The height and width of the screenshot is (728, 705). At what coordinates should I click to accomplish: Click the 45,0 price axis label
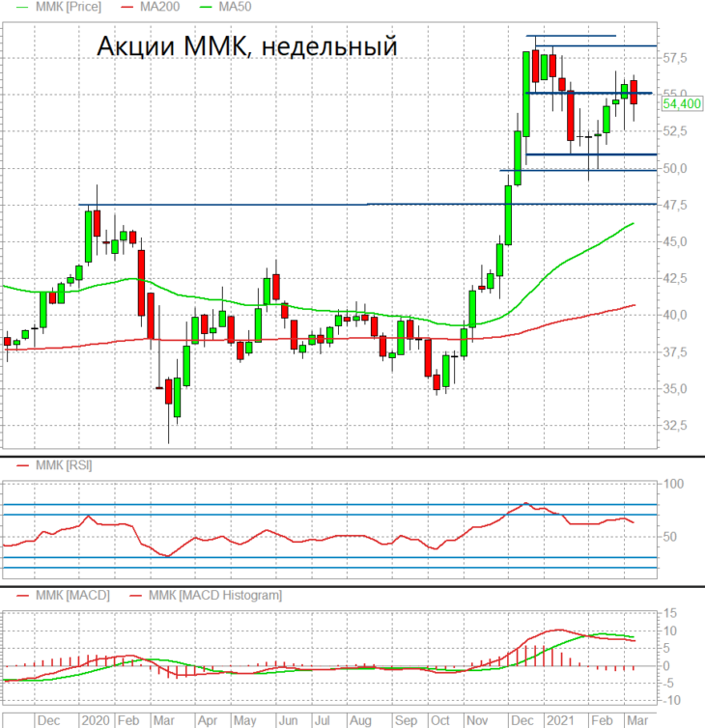[x=675, y=242]
